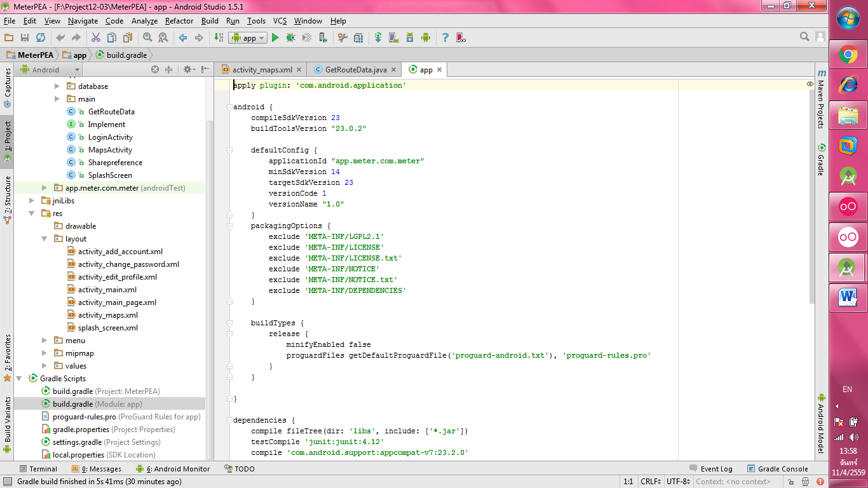Open the Build menu

click(210, 21)
